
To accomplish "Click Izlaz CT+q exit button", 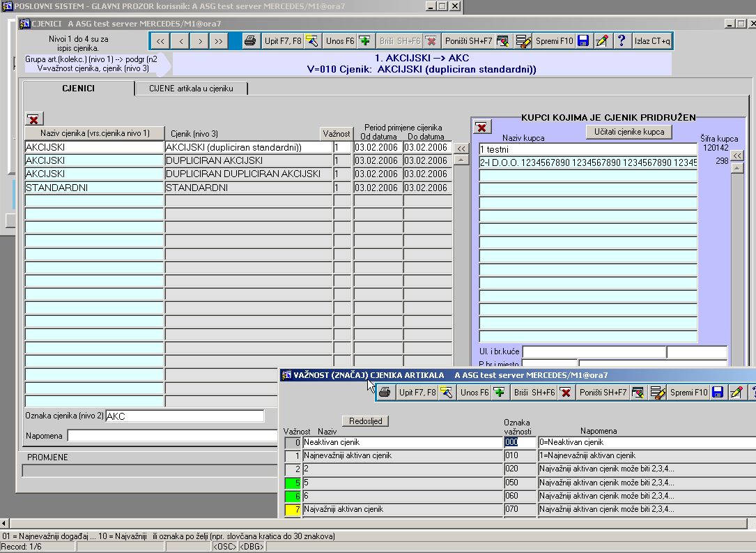I will (652, 41).
